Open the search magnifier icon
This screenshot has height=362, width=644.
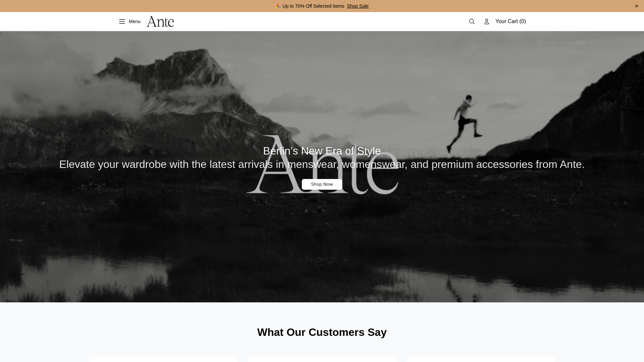pyautogui.click(x=472, y=21)
